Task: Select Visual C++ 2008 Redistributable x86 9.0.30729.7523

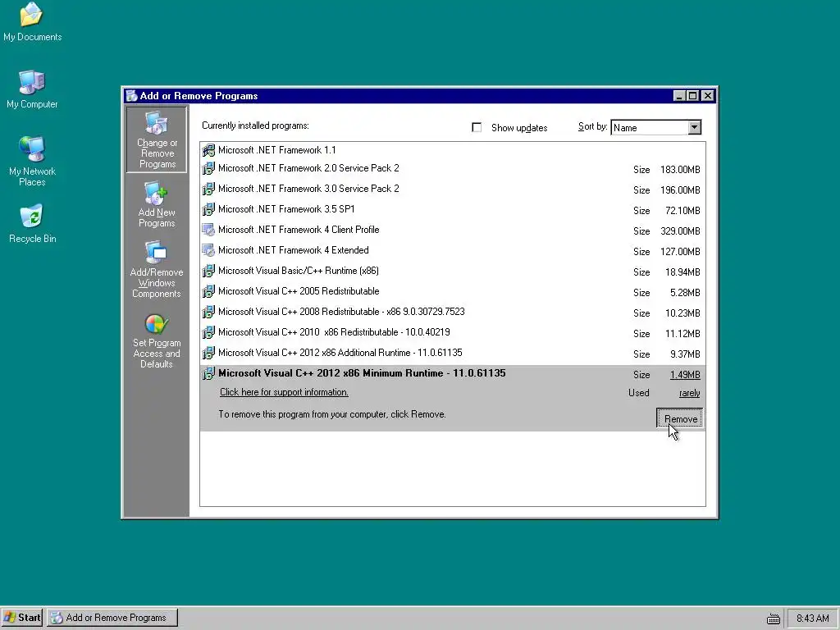Action: point(453,312)
